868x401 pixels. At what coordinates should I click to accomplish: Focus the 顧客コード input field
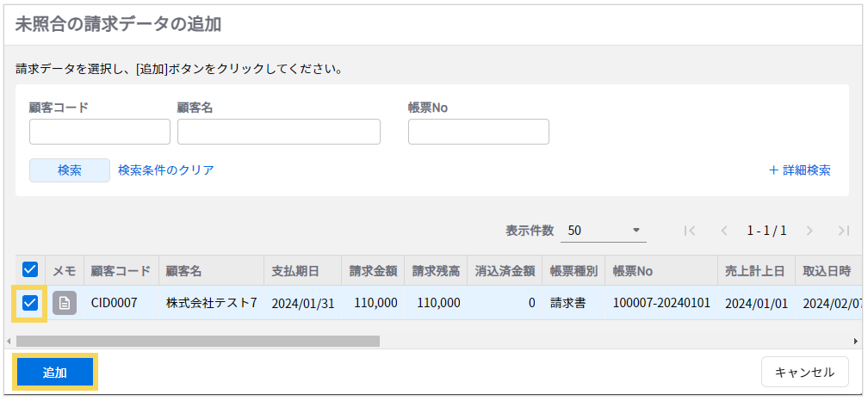coord(100,132)
